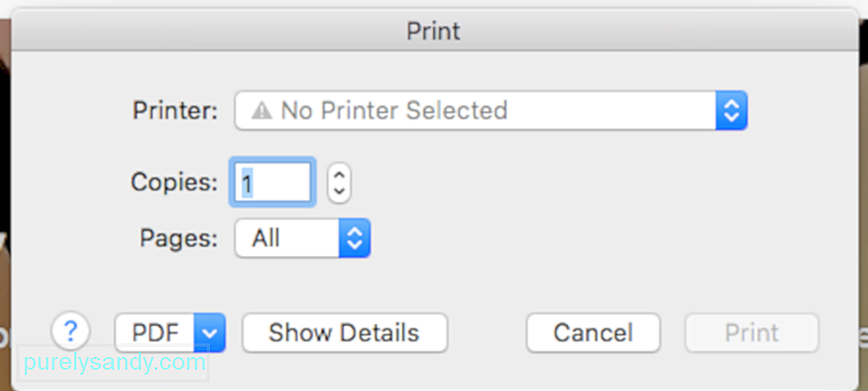
Task: Cancel the print dialog
Action: (593, 333)
